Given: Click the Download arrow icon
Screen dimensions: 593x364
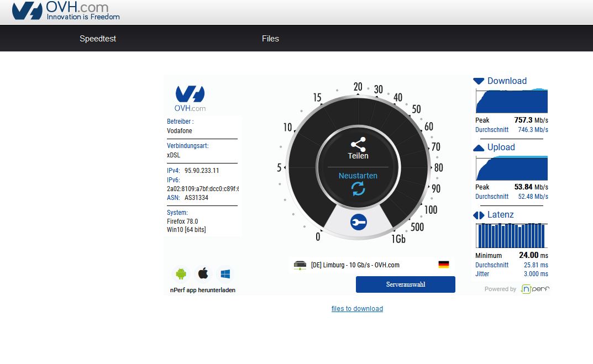Looking at the screenshot, I should pyautogui.click(x=479, y=81).
